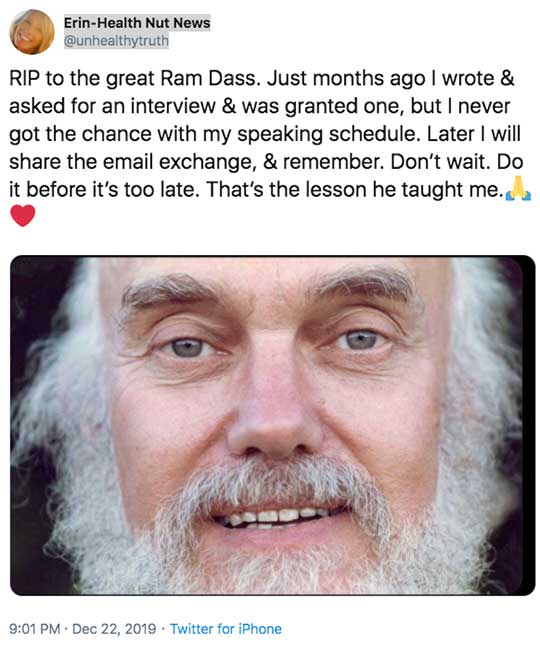Click the 9:01 PM timestamp
Screen dimensions: 540x645
35,629
